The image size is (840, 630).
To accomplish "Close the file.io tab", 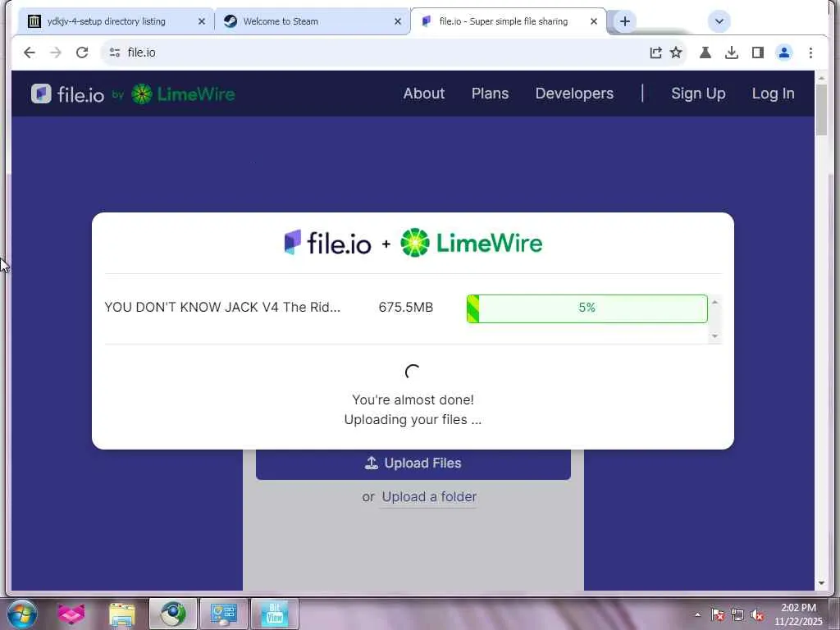I will pos(594,21).
